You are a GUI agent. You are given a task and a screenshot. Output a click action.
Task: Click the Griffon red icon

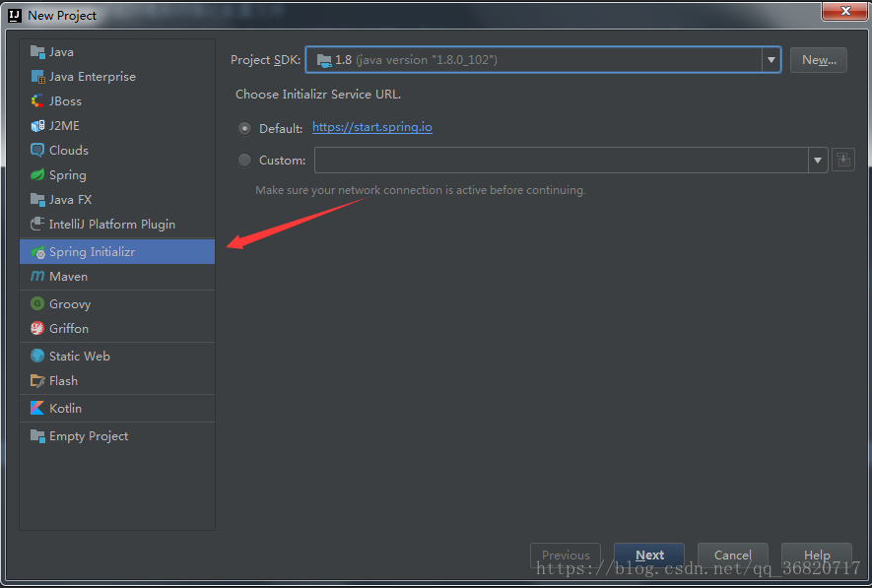(x=37, y=328)
